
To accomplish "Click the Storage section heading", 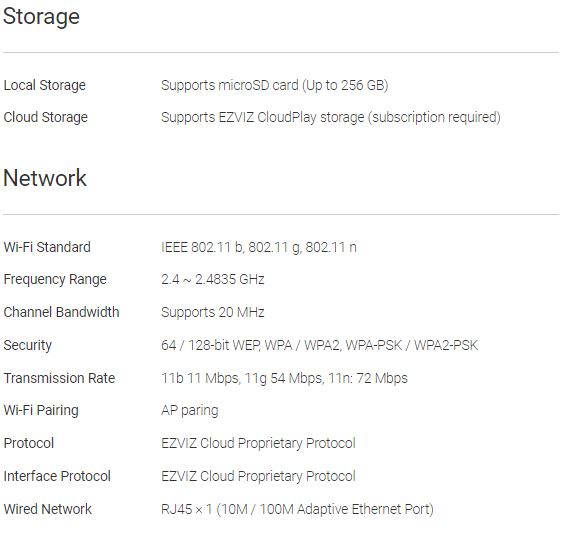I will [41, 17].
